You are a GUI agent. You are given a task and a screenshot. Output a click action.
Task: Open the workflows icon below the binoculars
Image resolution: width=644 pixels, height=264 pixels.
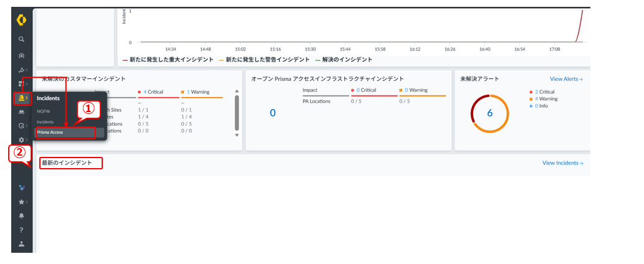21,126
